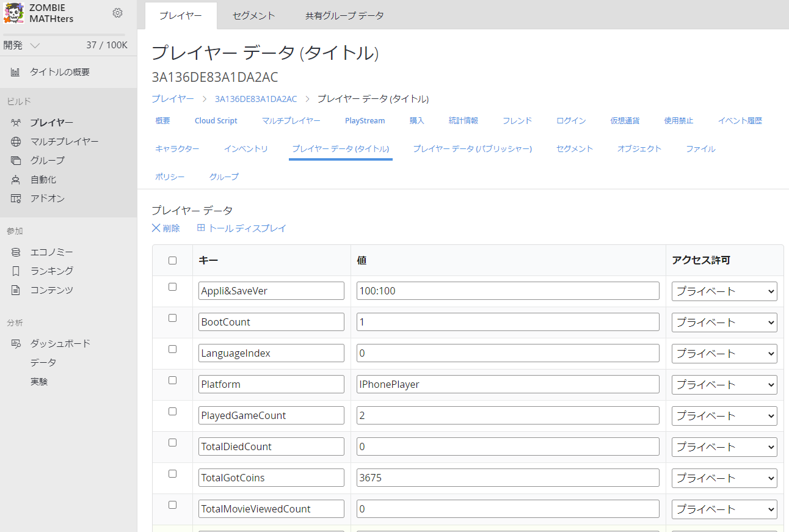Image resolution: width=789 pixels, height=532 pixels.
Task: Open access permission dropdown for Platform row
Action: pos(724,384)
